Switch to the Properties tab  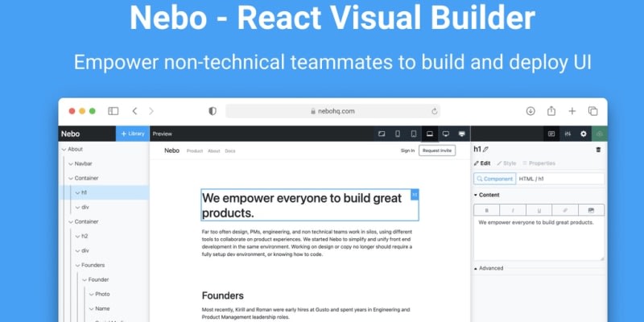539,163
